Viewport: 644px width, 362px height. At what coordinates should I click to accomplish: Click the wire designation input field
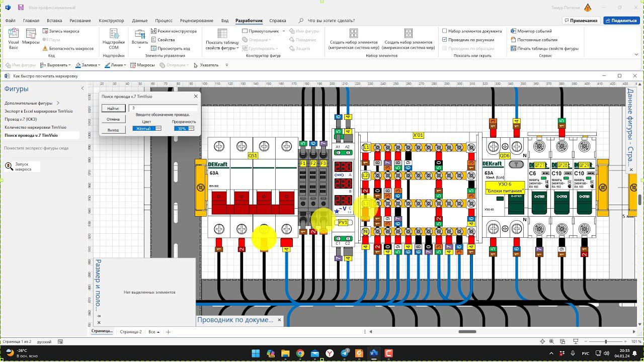(x=163, y=108)
